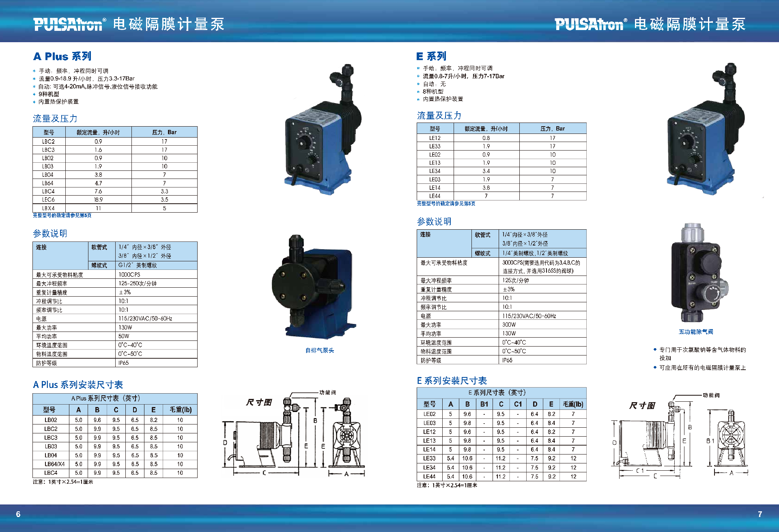This screenshot has width=779, height=532.
Task: Click the 'A Plus 系列尺寸表 (英寸)' table title
Action: (106, 398)
